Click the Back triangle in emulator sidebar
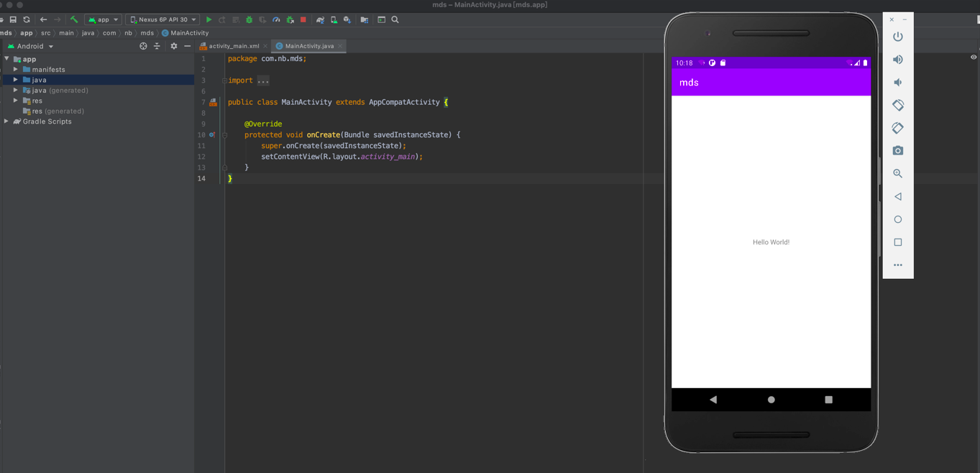The image size is (980, 473). (898, 196)
